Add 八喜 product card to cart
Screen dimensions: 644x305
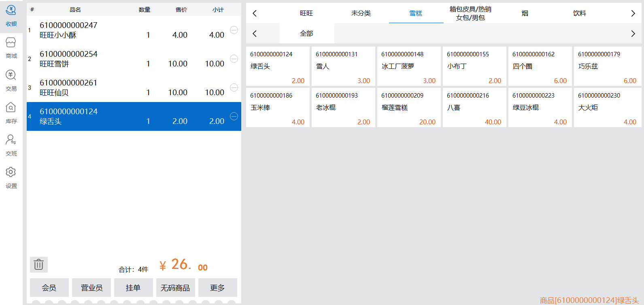coord(474,108)
